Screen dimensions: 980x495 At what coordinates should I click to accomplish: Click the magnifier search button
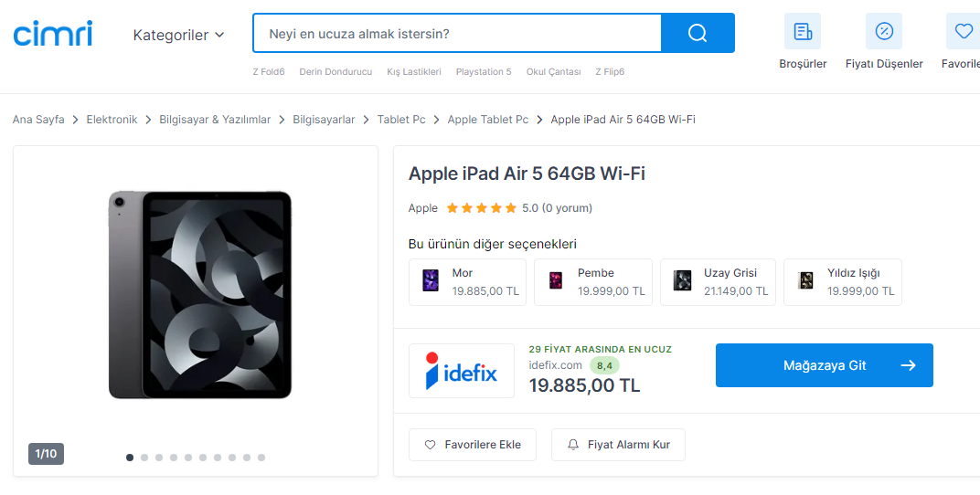(x=698, y=33)
